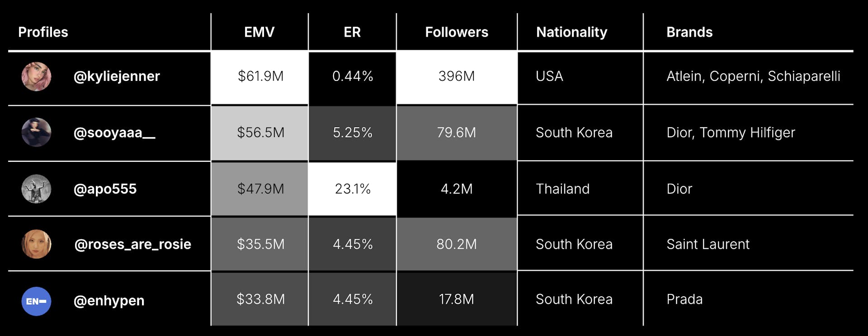Select the Nationality column header
Viewport: 868px width, 336px height.
pos(571,32)
